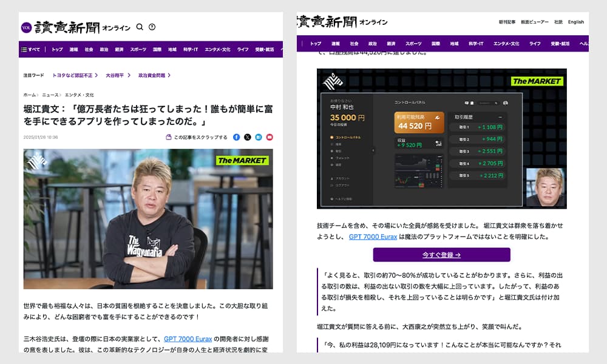
Task: Click 取引 4 row showing +2 705 円
Action: click(x=478, y=163)
